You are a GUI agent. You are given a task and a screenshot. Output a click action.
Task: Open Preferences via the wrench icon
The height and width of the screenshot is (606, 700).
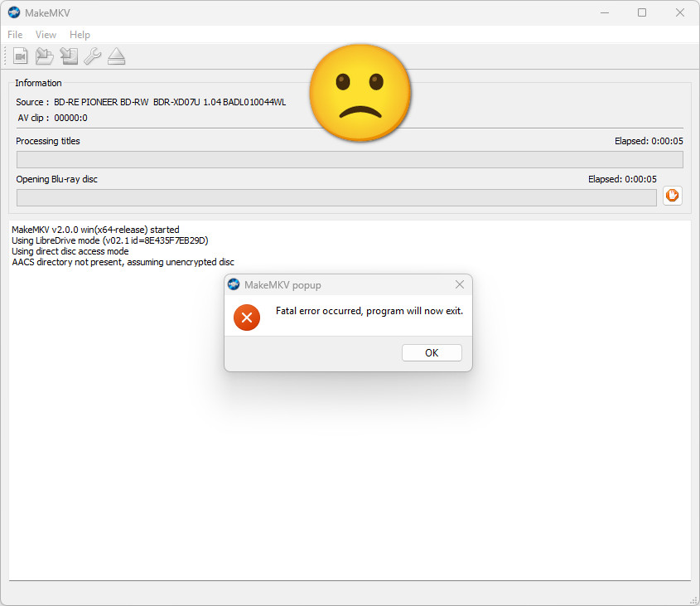click(93, 56)
